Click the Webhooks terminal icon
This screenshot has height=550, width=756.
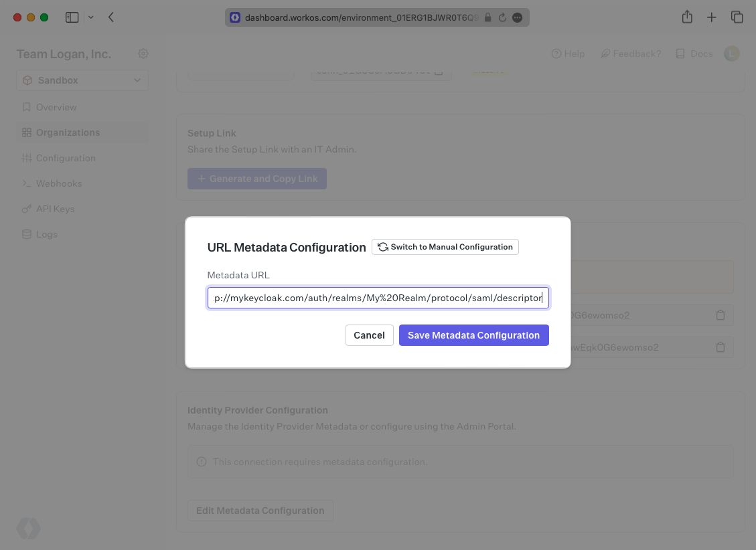(x=27, y=183)
